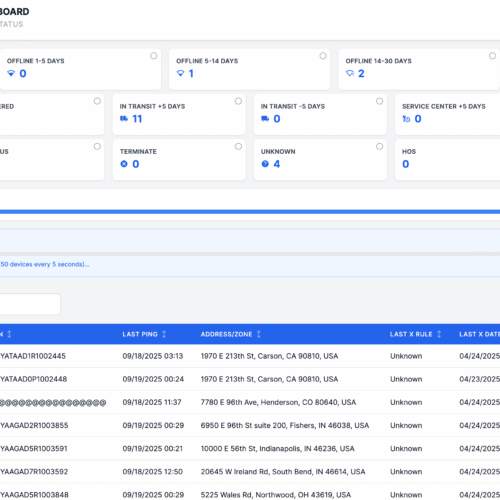Click last ping 09/18/2025 11:37
This screenshot has height=500, width=500.
pyautogui.click(x=152, y=402)
